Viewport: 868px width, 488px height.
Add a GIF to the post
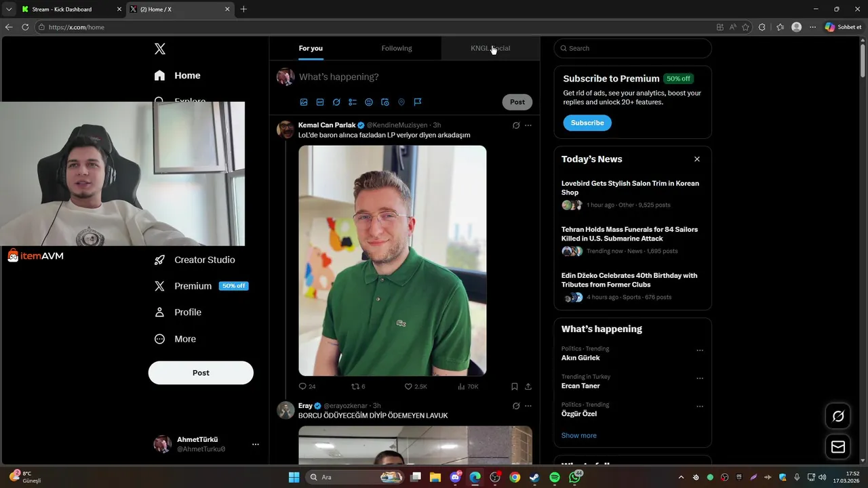pyautogui.click(x=320, y=102)
